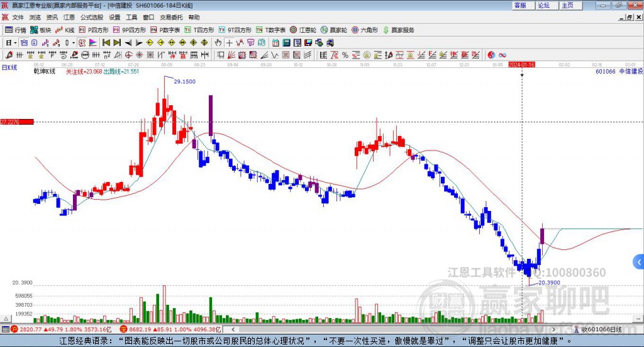The height and width of the screenshot is (347, 644).
Task: Open the 帮助 menu
Action: click(x=194, y=17)
